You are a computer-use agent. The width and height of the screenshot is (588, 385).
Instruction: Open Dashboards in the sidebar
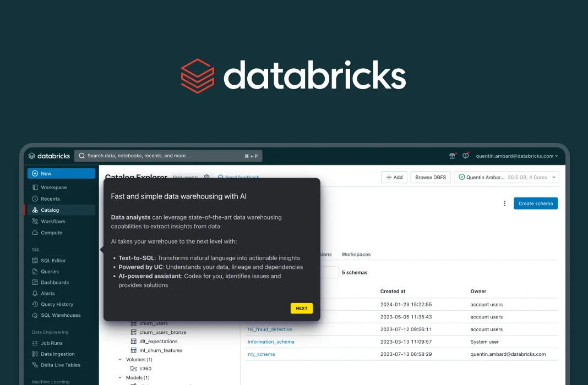pos(55,282)
